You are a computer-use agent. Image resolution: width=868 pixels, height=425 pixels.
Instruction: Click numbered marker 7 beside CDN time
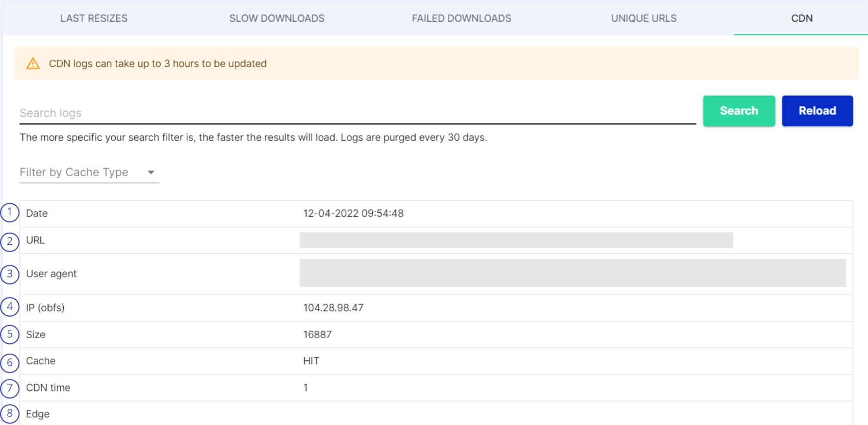pyautogui.click(x=10, y=388)
